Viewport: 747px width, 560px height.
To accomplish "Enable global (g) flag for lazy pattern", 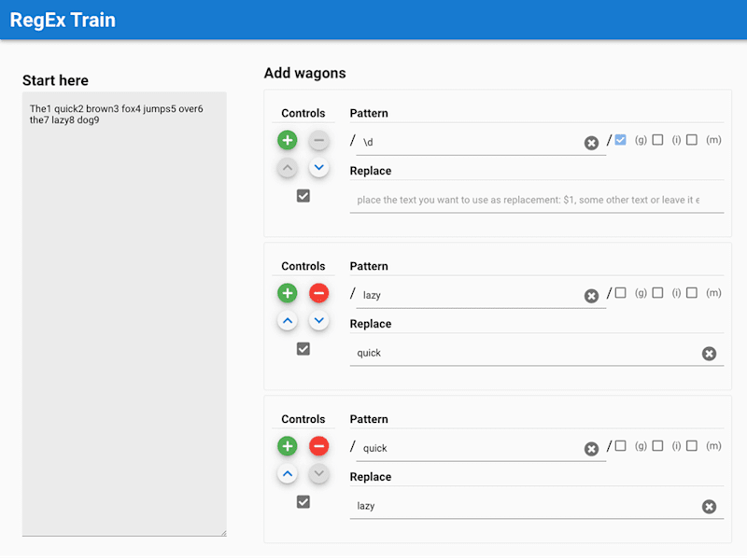I will pyautogui.click(x=620, y=292).
